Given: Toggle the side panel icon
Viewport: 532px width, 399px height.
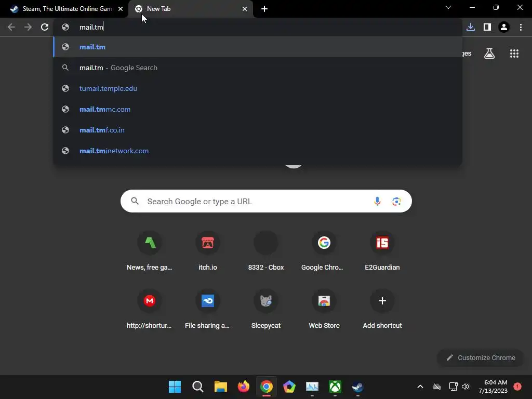Looking at the screenshot, I should point(487,27).
